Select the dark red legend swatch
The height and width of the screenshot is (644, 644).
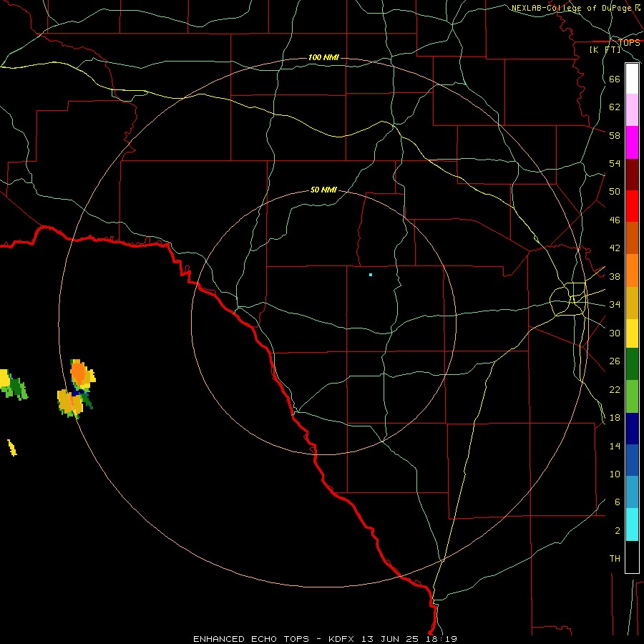(632, 175)
